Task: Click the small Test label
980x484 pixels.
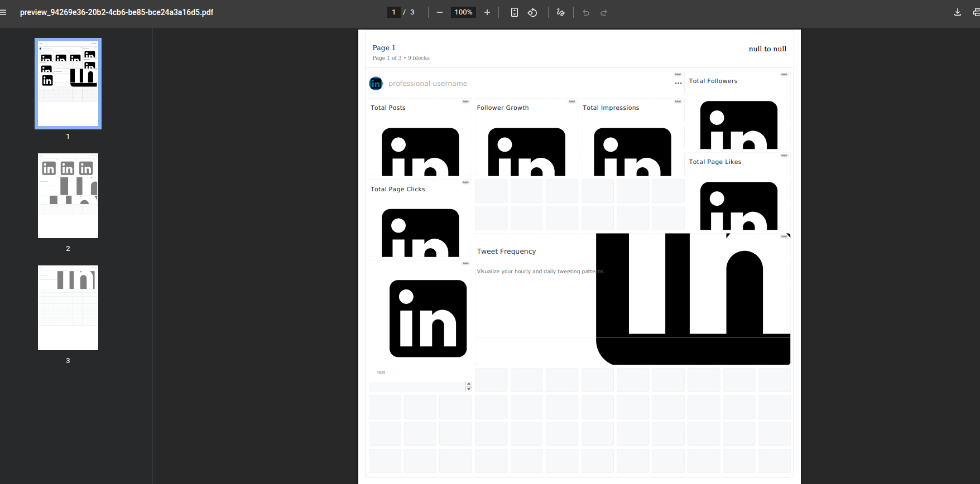Action: coord(381,372)
